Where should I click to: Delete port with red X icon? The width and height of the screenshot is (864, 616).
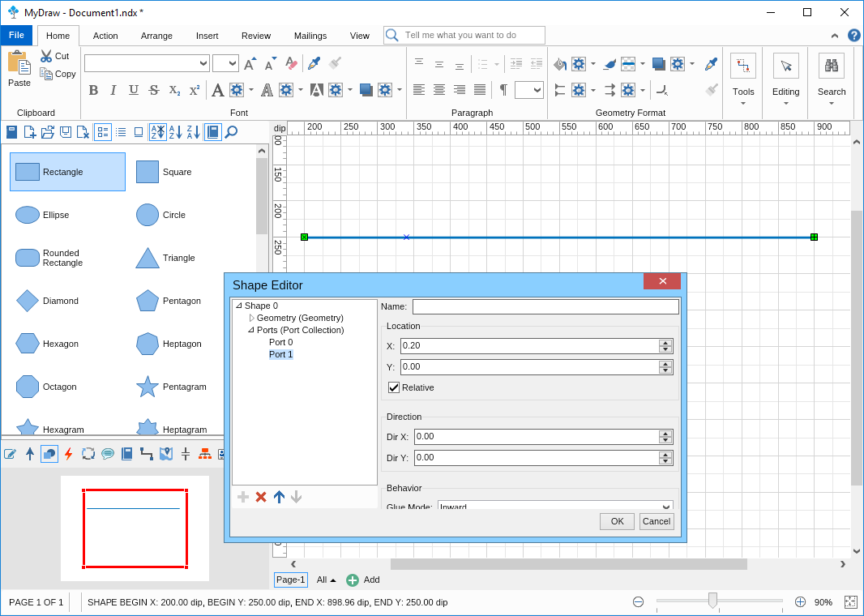(x=261, y=497)
